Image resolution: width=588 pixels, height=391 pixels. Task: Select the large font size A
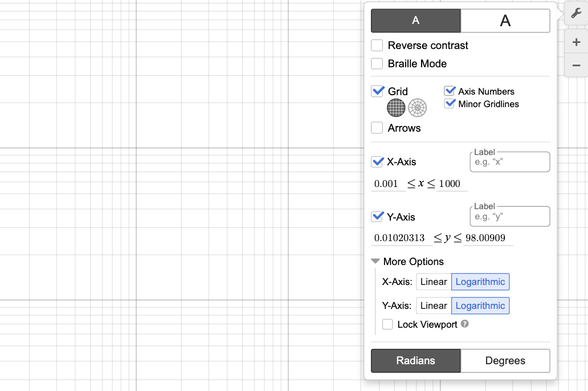(x=505, y=21)
